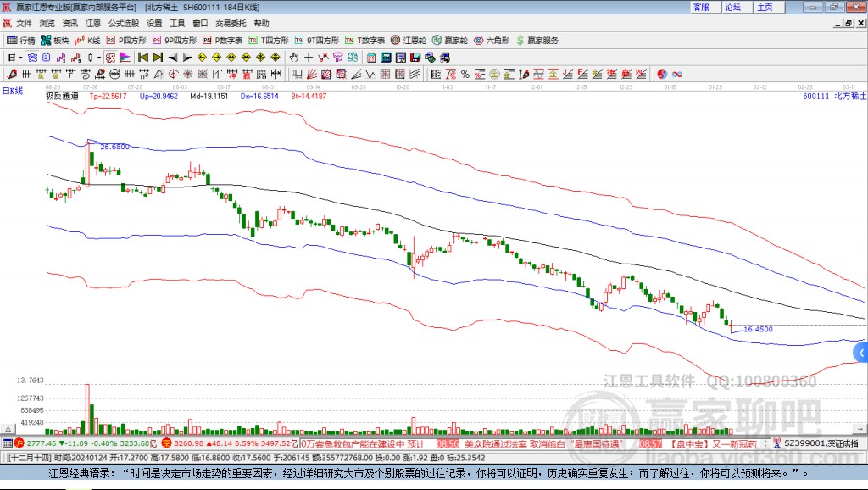The height and width of the screenshot is (490, 868).
Task: Open the 六角形 hexagon tool
Action: point(492,41)
